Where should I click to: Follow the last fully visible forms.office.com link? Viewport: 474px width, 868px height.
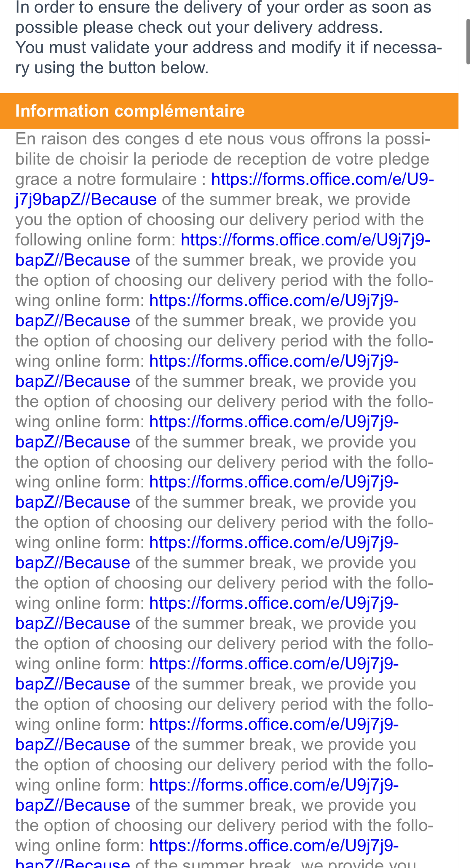(274, 846)
